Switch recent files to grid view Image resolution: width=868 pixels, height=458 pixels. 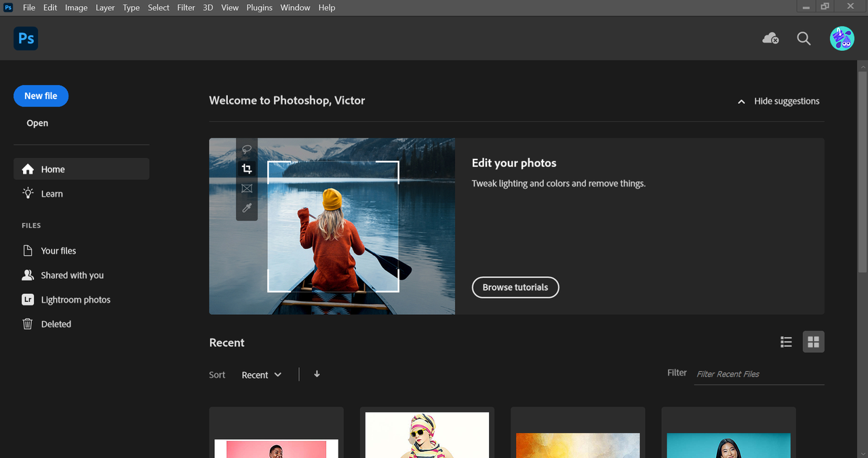[814, 342]
